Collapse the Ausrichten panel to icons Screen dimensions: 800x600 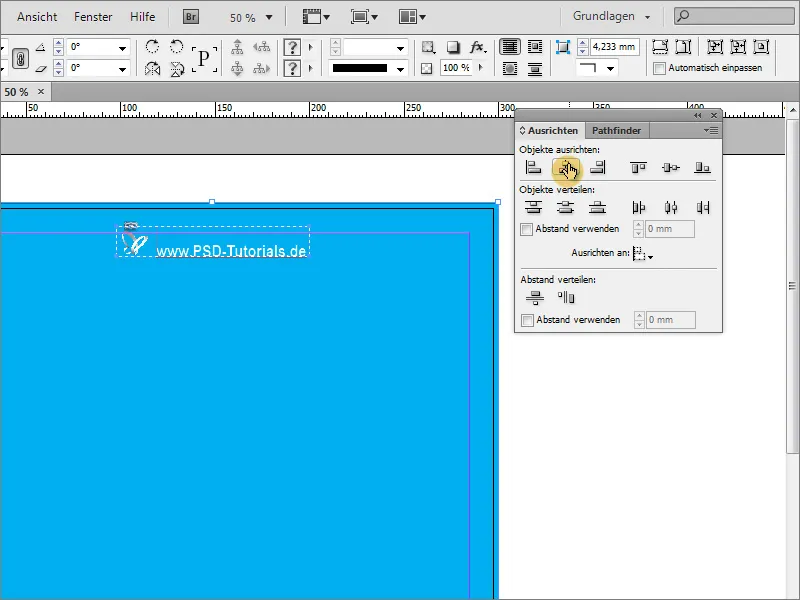697,115
